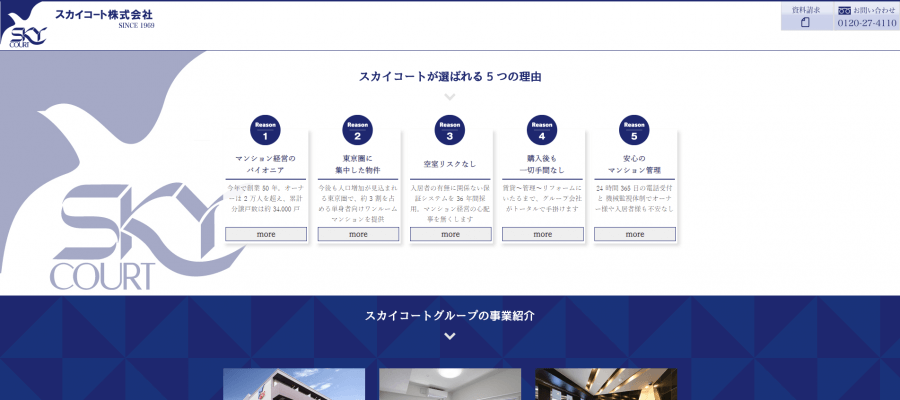Select the Reason 5 circle badge

[x=634, y=130]
